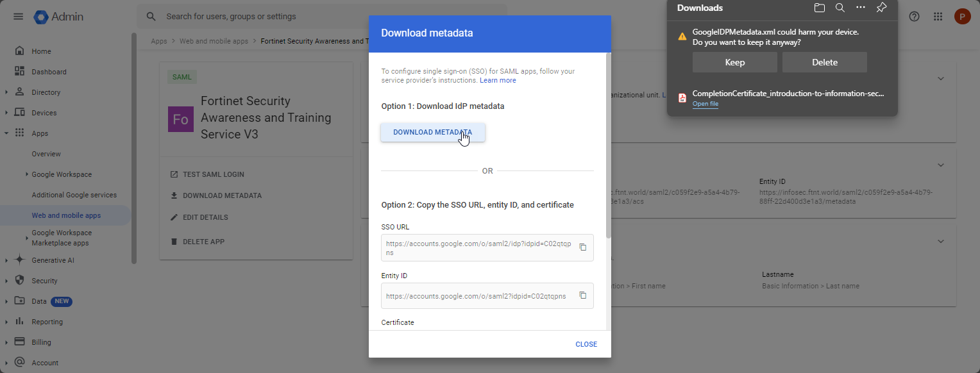The image size is (980, 373).
Task: Open the Help question mark icon
Action: pos(915,17)
